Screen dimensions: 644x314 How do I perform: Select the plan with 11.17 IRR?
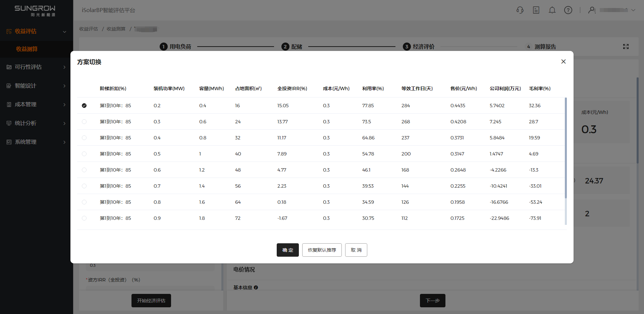tap(84, 138)
